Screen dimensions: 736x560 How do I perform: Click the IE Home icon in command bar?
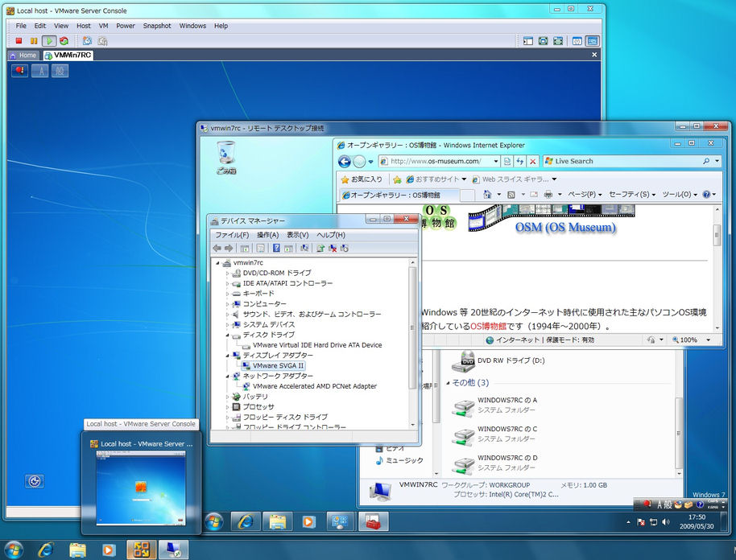click(487, 194)
